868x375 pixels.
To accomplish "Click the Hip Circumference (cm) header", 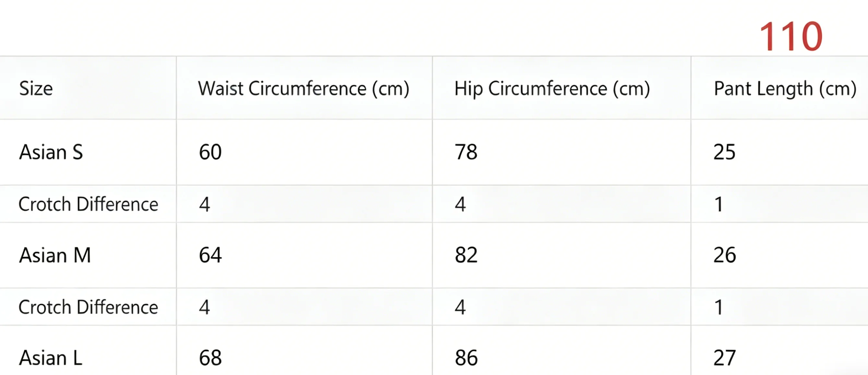I will point(552,89).
